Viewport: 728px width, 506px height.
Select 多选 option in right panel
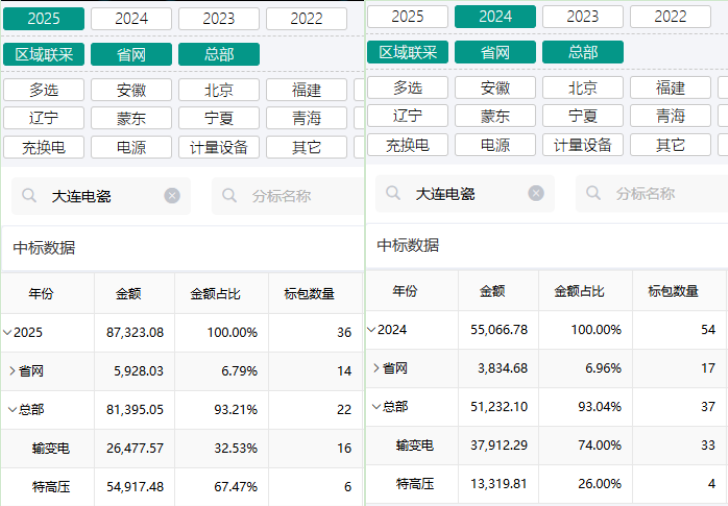pyautogui.click(x=408, y=87)
